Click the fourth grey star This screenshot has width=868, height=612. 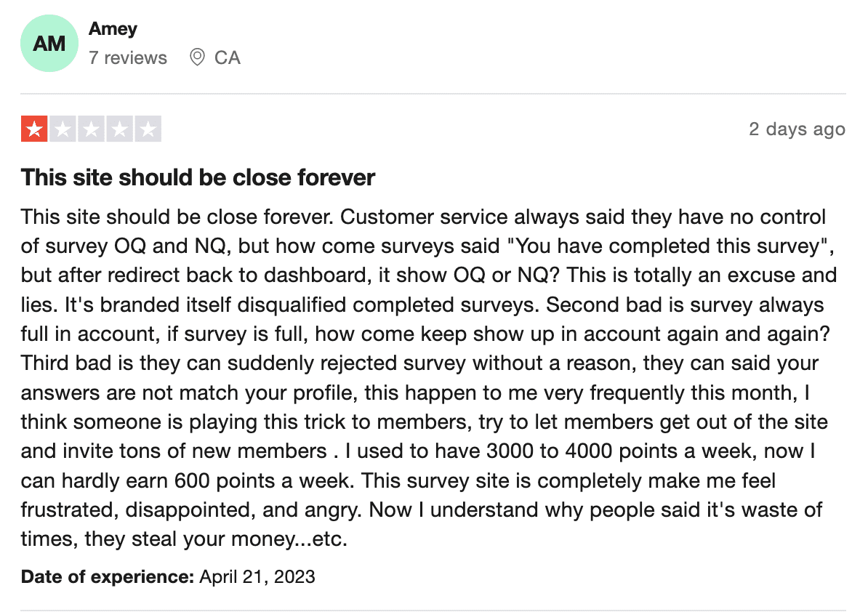pyautogui.click(x=119, y=129)
